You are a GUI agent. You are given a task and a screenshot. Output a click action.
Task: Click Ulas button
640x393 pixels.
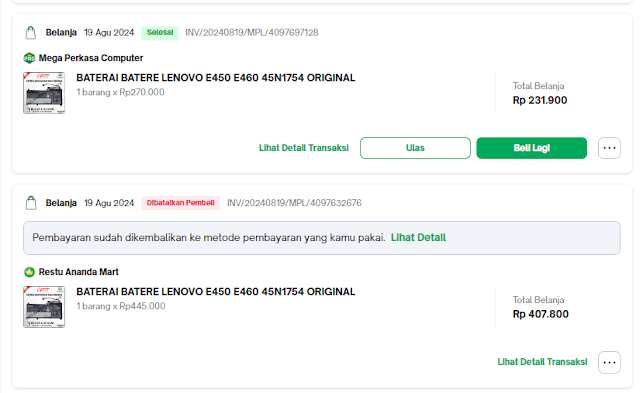[x=415, y=148]
